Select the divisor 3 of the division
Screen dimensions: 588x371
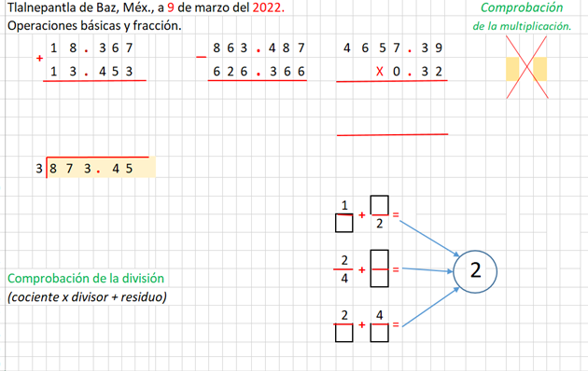point(39,169)
